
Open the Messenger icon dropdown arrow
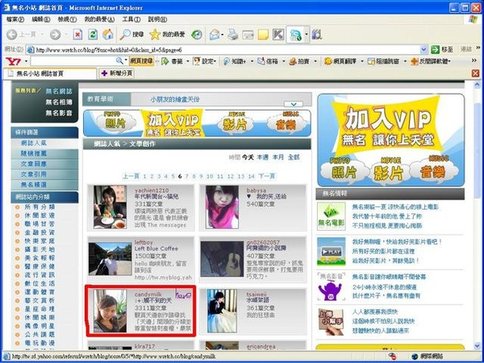(306, 35)
